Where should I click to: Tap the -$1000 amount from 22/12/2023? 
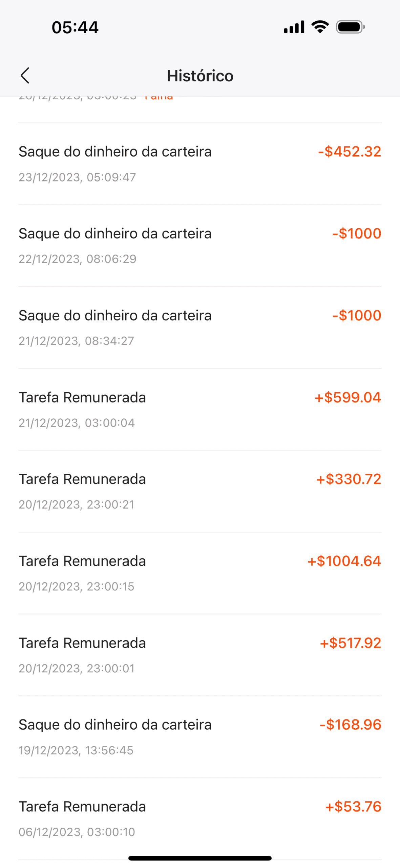[357, 234]
